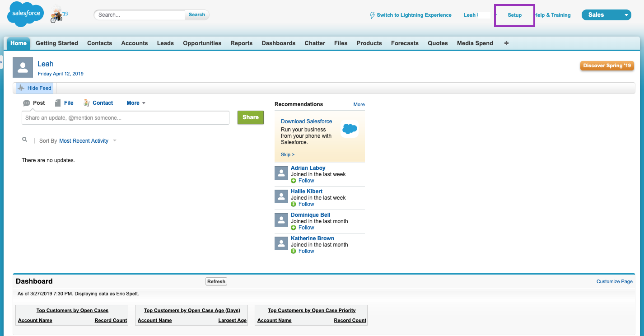Image resolution: width=644 pixels, height=336 pixels.
Task: Open the Forecasts tab
Action: (x=405, y=43)
